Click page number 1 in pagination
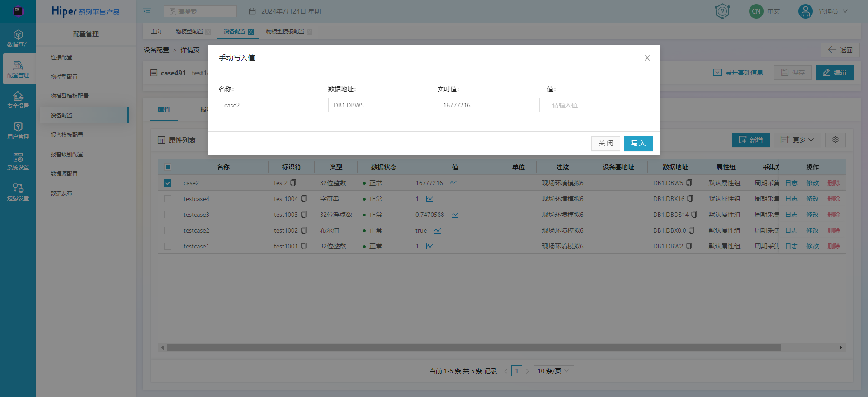This screenshot has width=868, height=397. click(517, 371)
